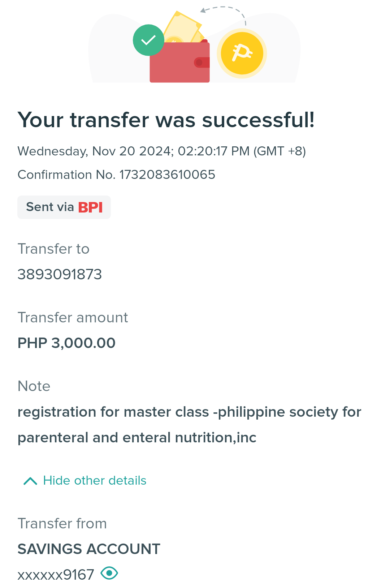
Task: Tap the Transfer from label
Action: click(62, 524)
